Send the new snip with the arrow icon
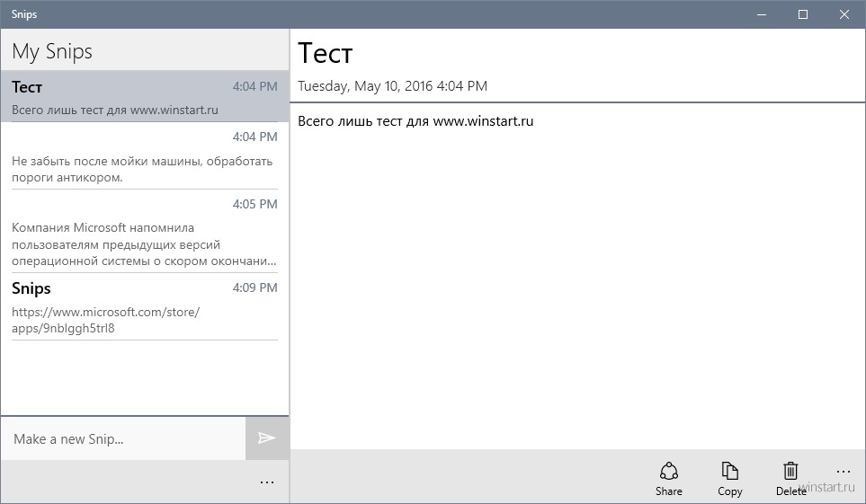Screen dimensions: 866x504 pyautogui.click(x=267, y=438)
